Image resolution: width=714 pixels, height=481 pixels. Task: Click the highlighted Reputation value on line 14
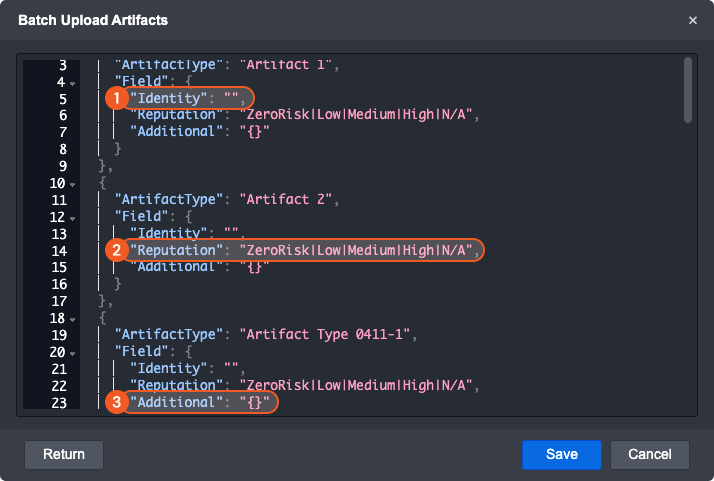(x=354, y=250)
